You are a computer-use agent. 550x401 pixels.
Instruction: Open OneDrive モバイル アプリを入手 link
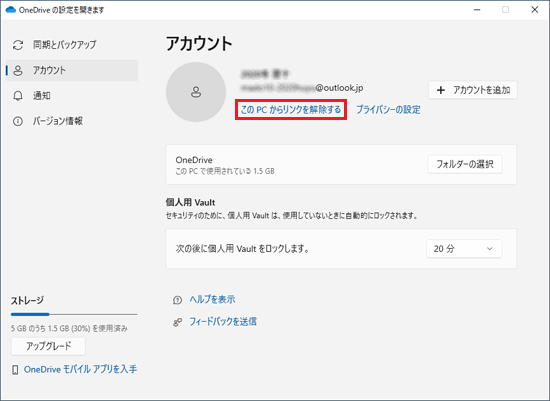(80, 369)
